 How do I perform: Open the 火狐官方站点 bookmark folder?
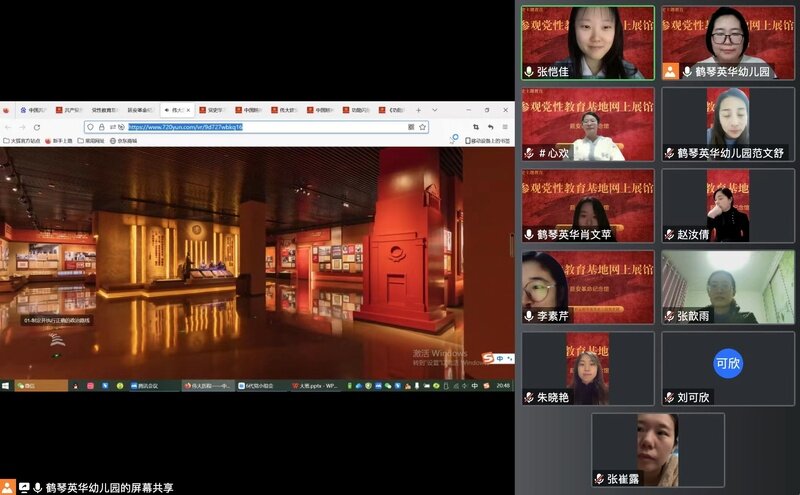coord(21,141)
